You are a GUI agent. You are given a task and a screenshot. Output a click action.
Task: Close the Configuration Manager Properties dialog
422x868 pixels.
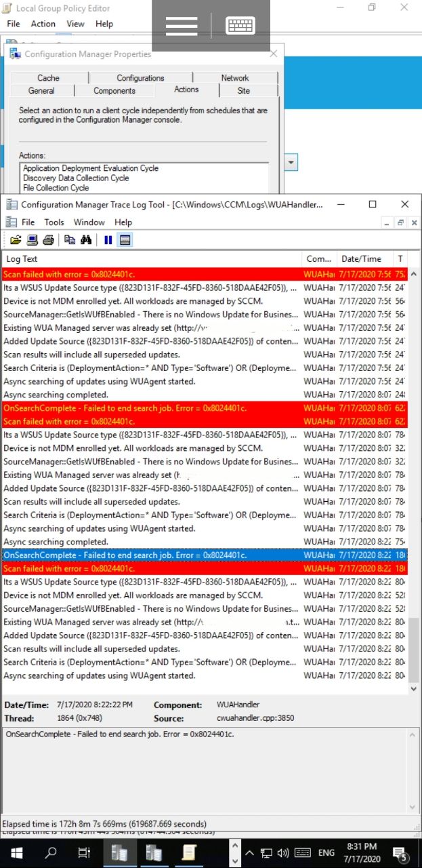274,54
